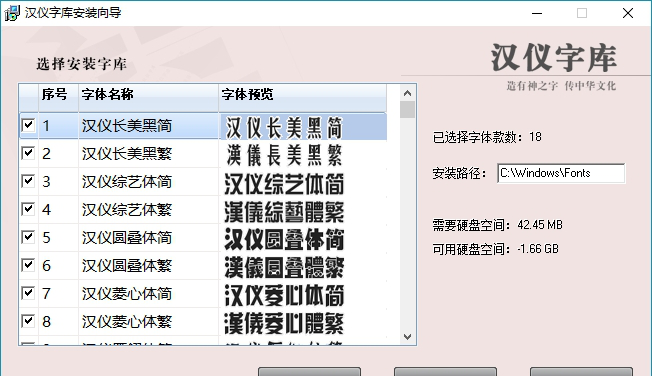Click the preview of 汉仪长美黑简
This screenshot has height=391, width=652.
click(284, 127)
